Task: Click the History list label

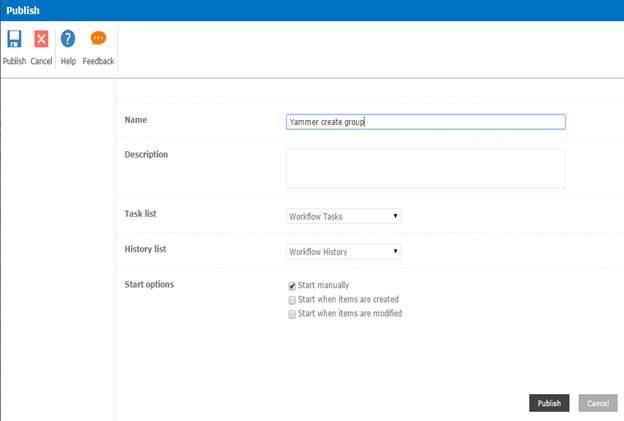Action: 146,248
